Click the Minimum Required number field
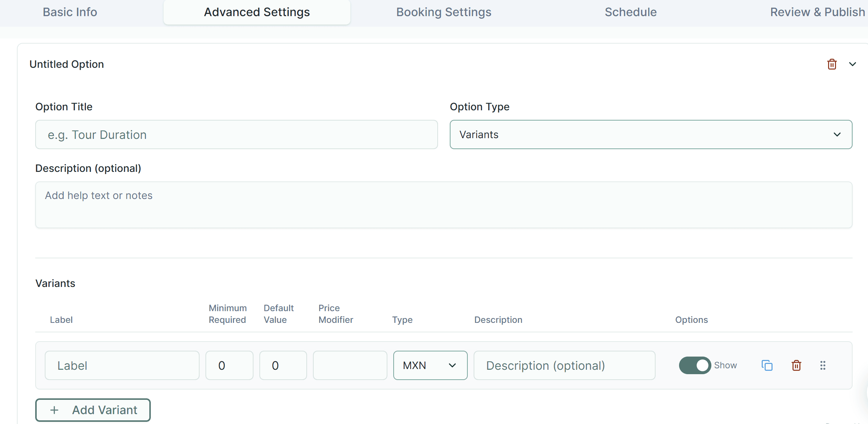868x424 pixels. (x=229, y=365)
